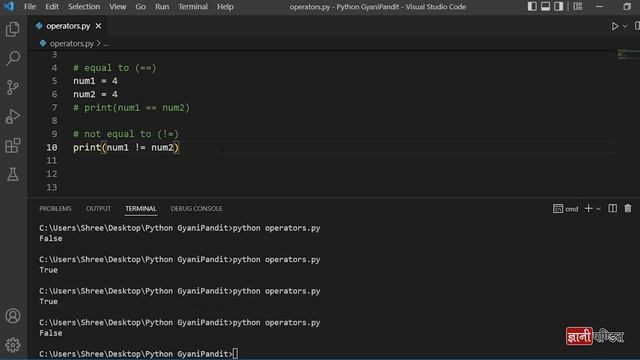Click the minimap in the editor

[628, 54]
